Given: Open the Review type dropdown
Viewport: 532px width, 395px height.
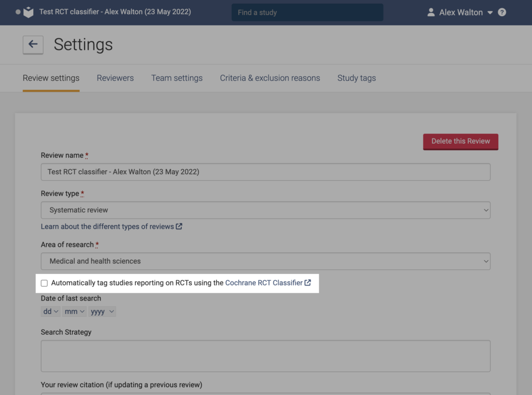Looking at the screenshot, I should (265, 210).
